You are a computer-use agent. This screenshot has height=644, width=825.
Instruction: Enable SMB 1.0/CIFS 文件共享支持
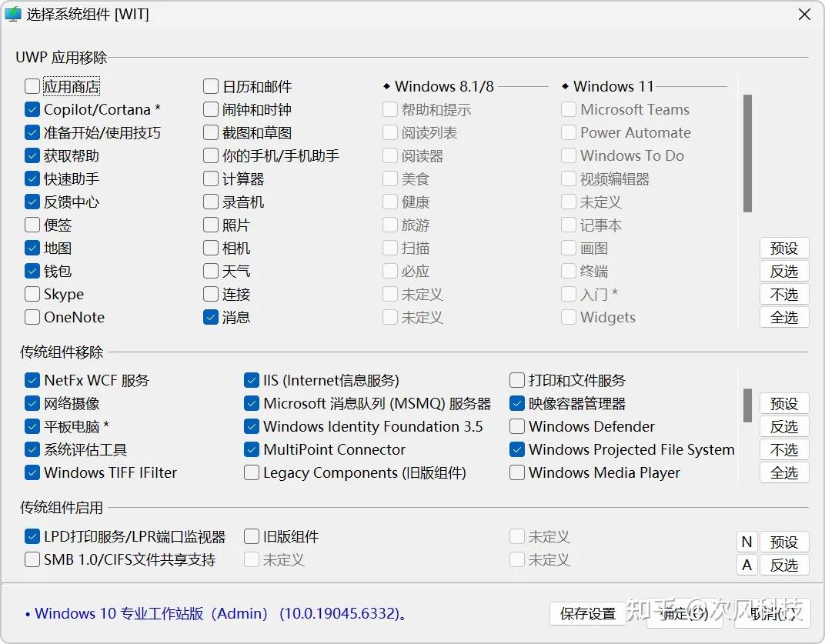(x=32, y=559)
